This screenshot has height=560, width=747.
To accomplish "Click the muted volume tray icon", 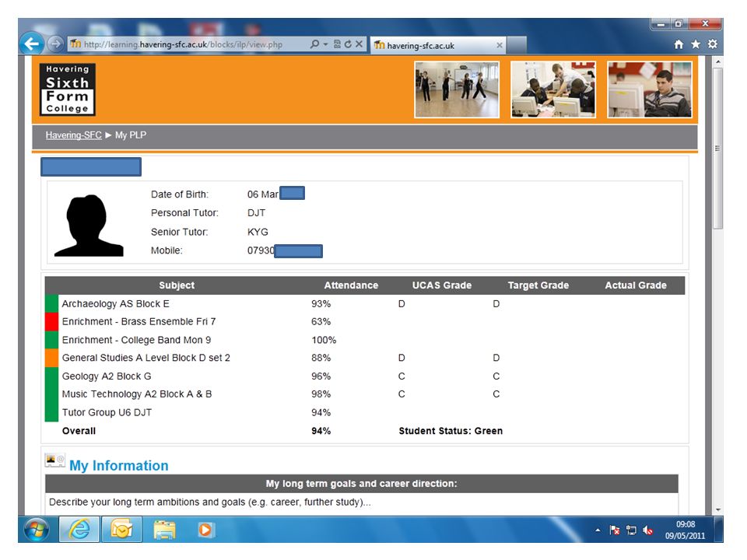I will (648, 530).
